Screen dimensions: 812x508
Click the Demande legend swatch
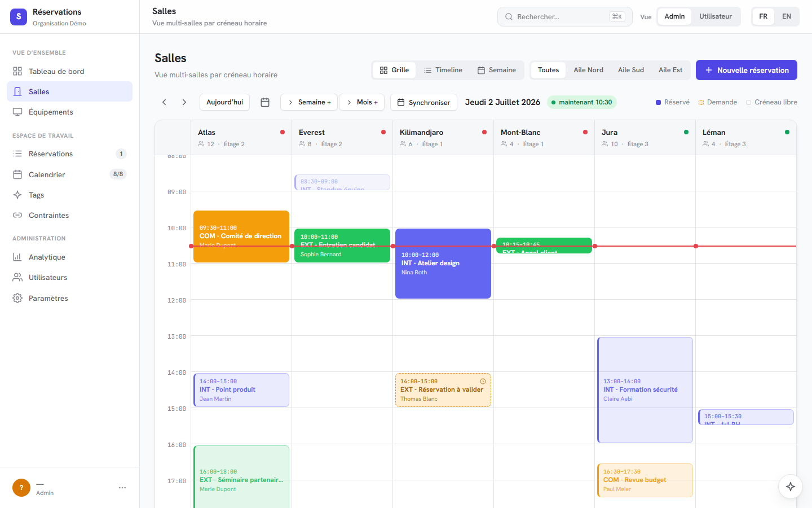701,102
